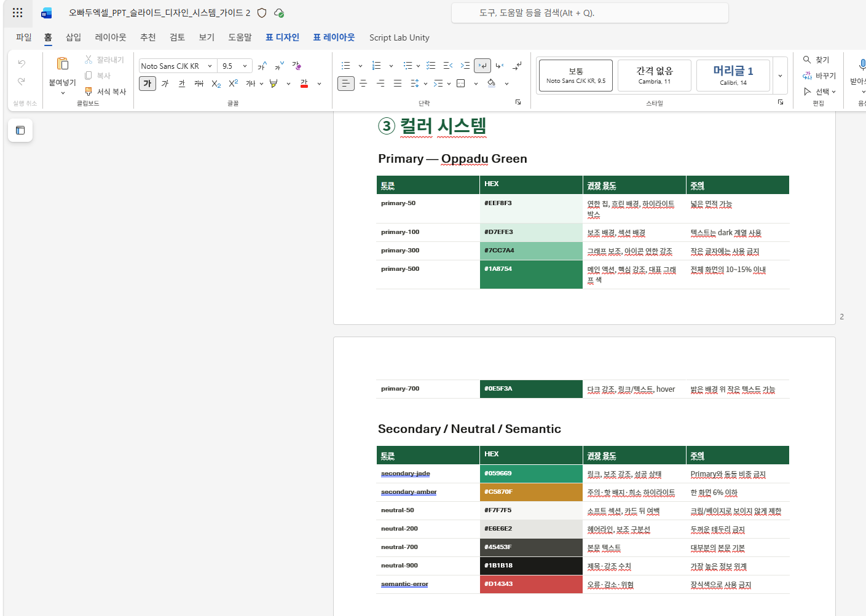Decrease the paragraph indent
This screenshot has width=866, height=616.
pyautogui.click(x=448, y=66)
